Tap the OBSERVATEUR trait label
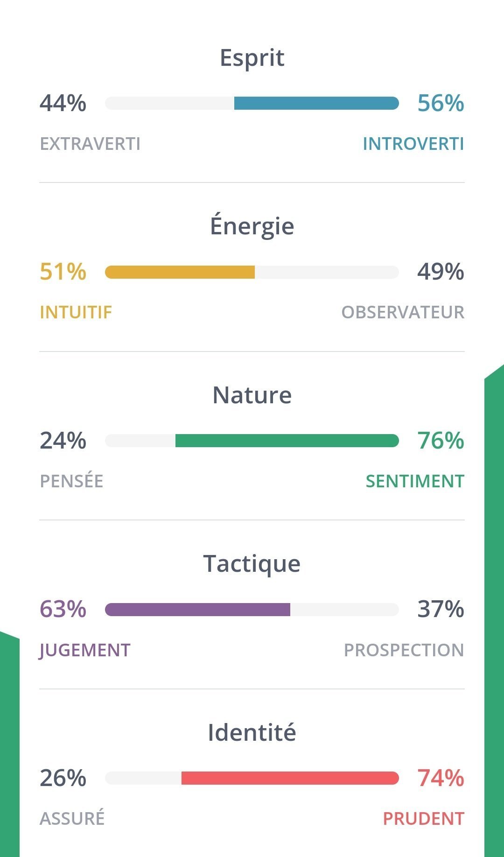 pyautogui.click(x=403, y=312)
